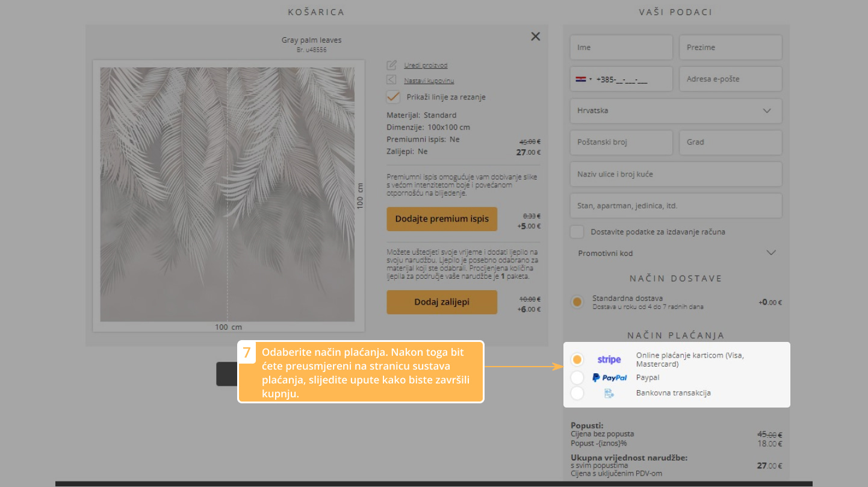
Task: Click the continue shopping arrow icon
Action: 392,80
